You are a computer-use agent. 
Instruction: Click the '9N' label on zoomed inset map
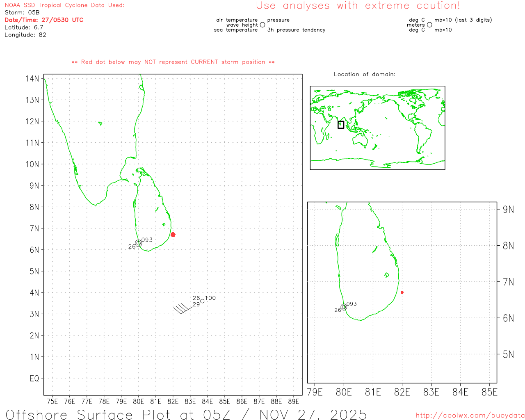(x=508, y=210)
